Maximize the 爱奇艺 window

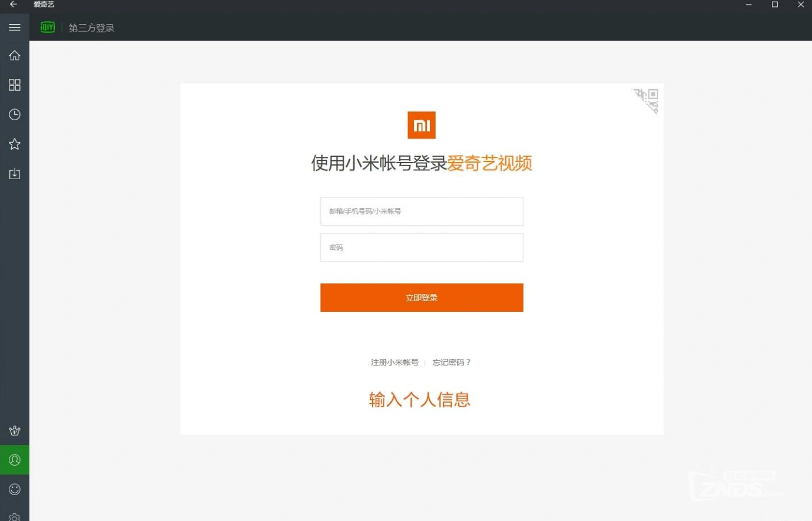775,5
